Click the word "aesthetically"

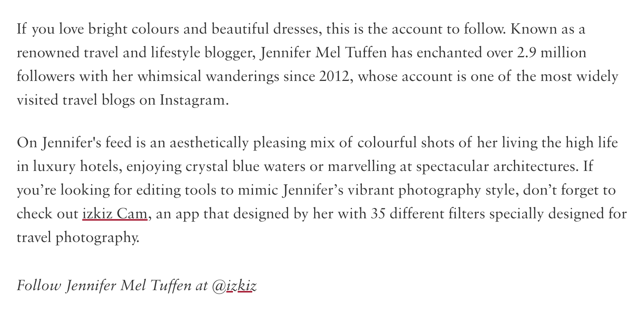(209, 142)
